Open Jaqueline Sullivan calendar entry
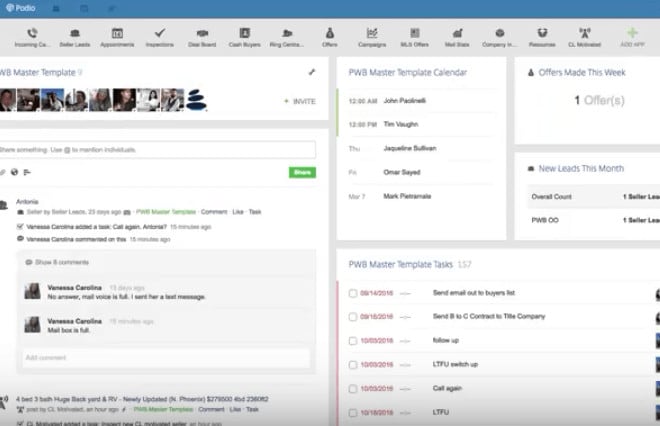 410,148
